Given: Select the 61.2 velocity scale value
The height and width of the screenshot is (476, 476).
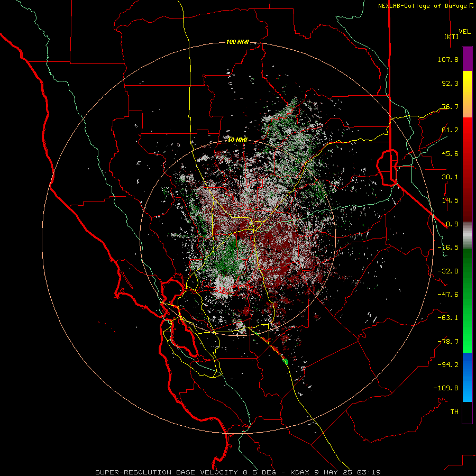Looking at the screenshot, I should (450, 130).
